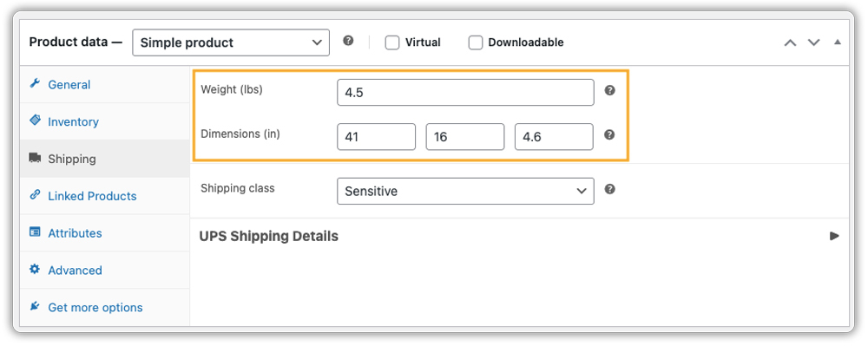Open the Inventory tab
This screenshot has width=868, height=346.
[105, 121]
